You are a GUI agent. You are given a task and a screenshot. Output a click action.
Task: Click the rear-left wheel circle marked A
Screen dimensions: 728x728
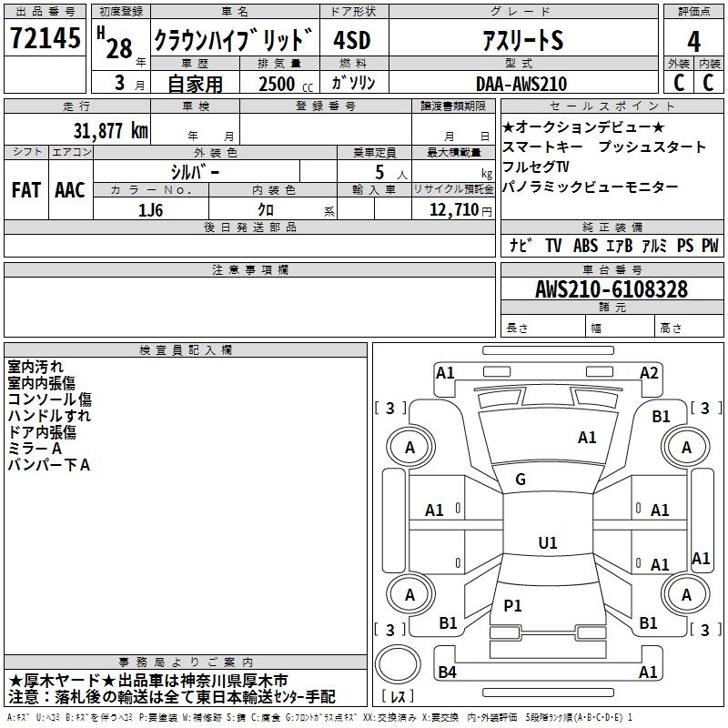pos(409,595)
